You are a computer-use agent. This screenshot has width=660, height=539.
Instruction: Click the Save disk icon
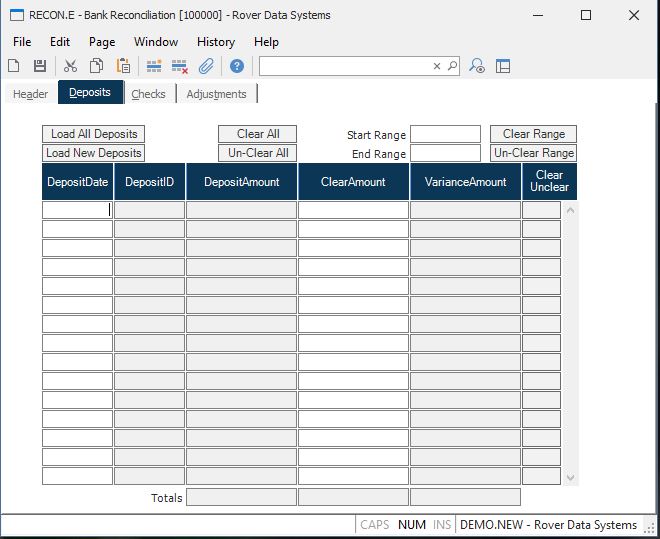[x=40, y=66]
